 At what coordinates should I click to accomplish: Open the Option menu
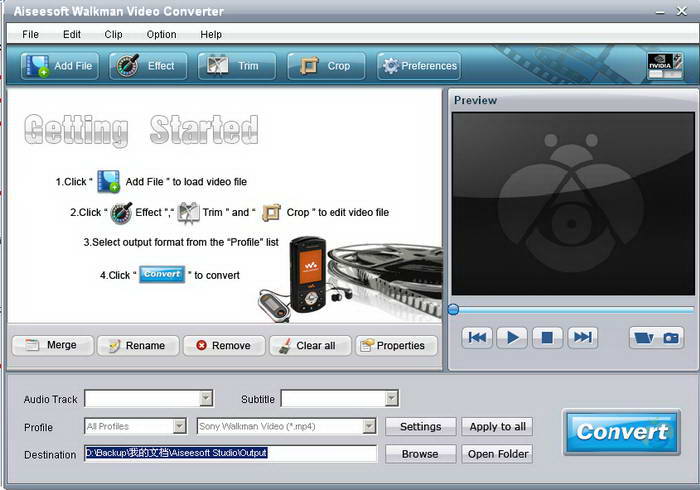(x=162, y=34)
